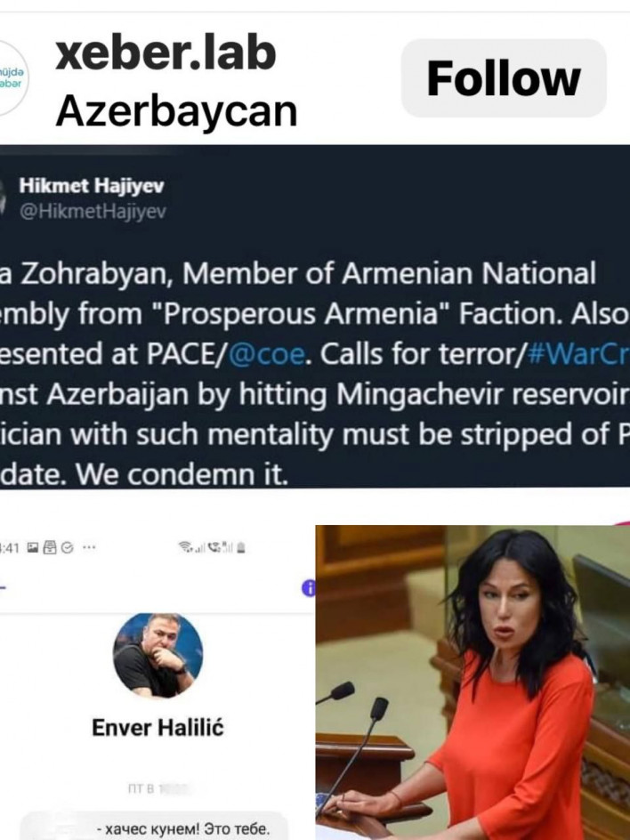The image size is (630, 840).
Task: Open the xeber.lab profile name
Action: pos(166,53)
